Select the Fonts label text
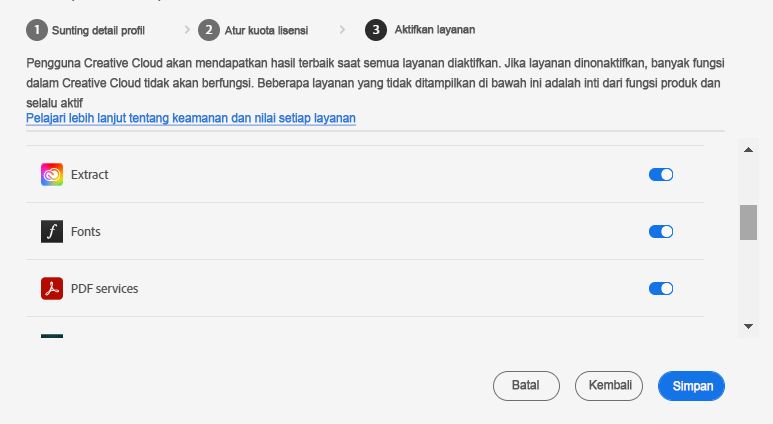The height and width of the screenshot is (424, 773). pos(86,232)
